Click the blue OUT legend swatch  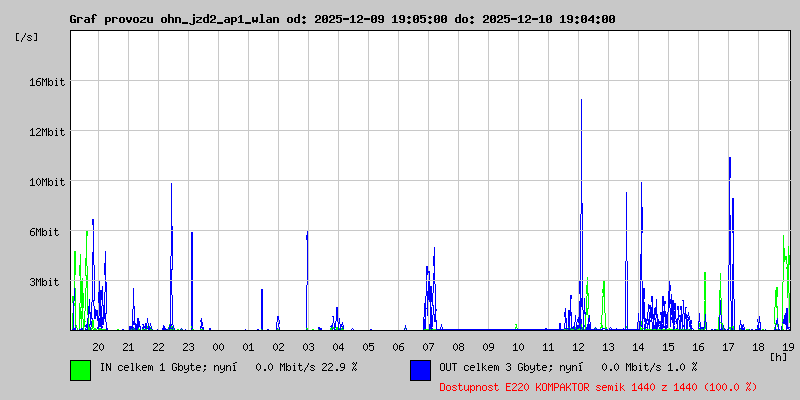pos(420,370)
